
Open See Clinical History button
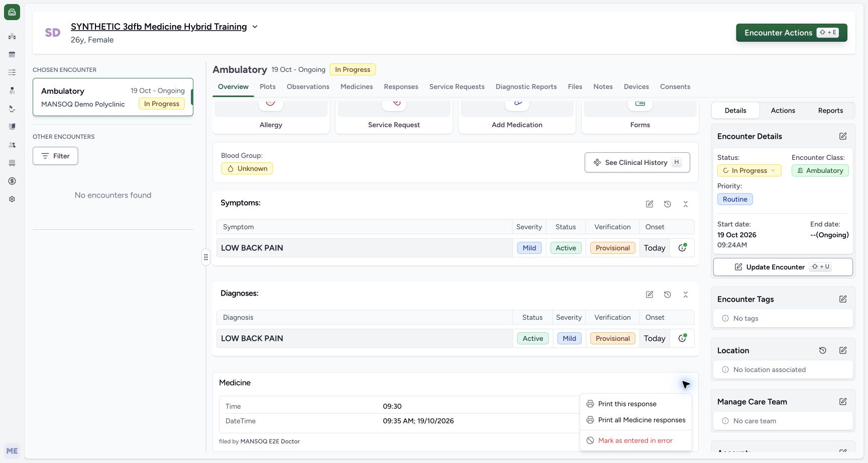point(637,162)
